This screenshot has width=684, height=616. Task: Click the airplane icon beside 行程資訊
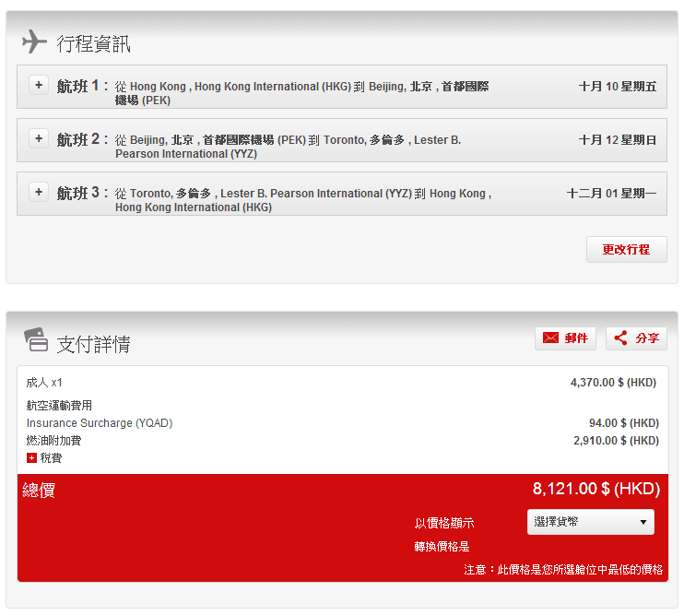(x=34, y=41)
